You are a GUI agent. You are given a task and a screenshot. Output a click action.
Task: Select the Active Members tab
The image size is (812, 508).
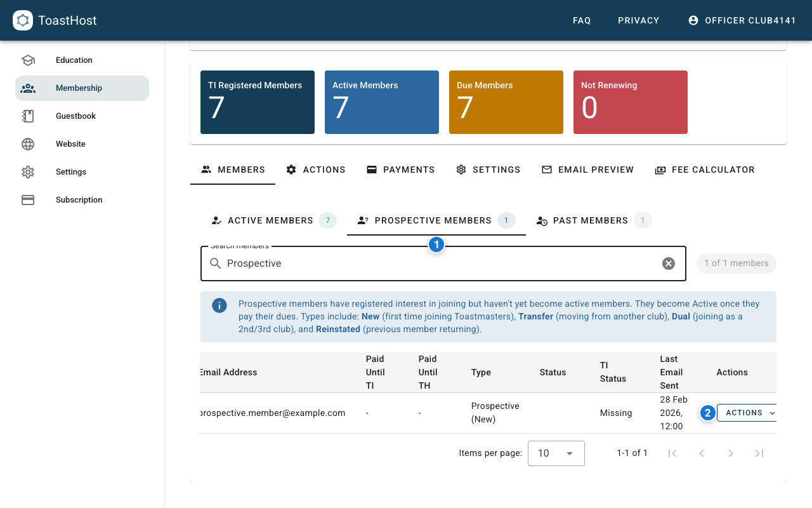click(270, 220)
